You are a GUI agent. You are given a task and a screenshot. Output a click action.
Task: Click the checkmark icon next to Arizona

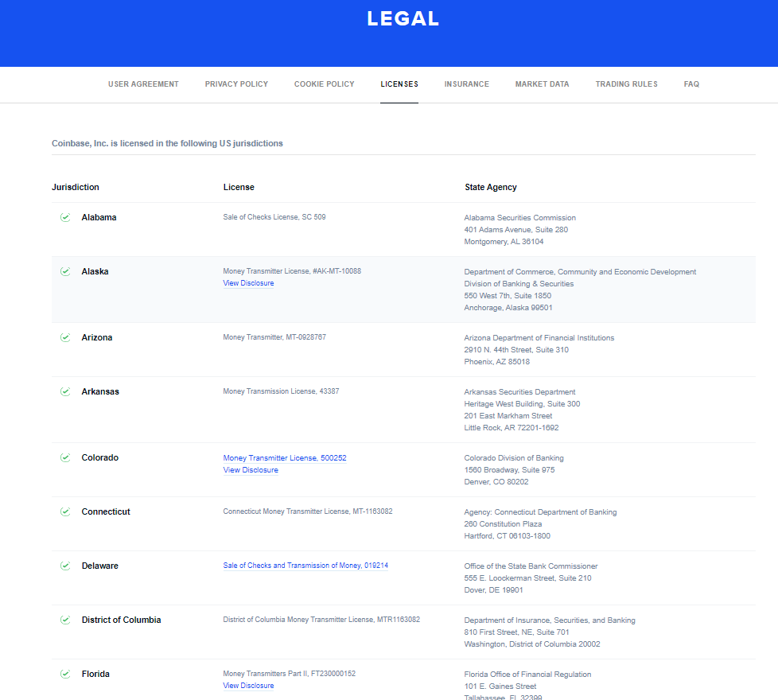(x=65, y=337)
